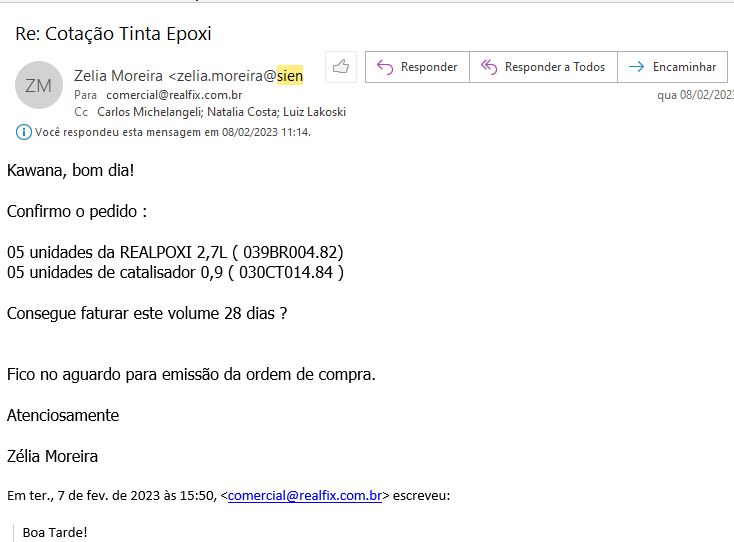Click the 'Você respondeu esta mensagem' notice
The height and width of the screenshot is (542, 734).
[172, 132]
